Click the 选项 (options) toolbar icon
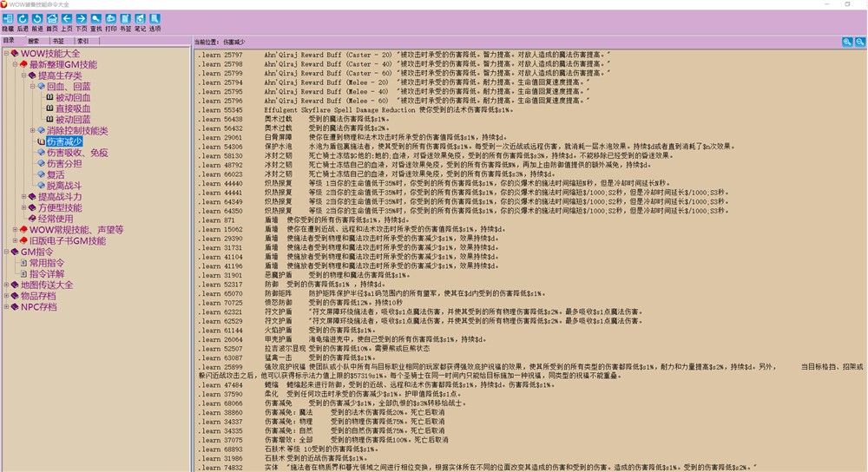The image size is (868, 472). 155,18
